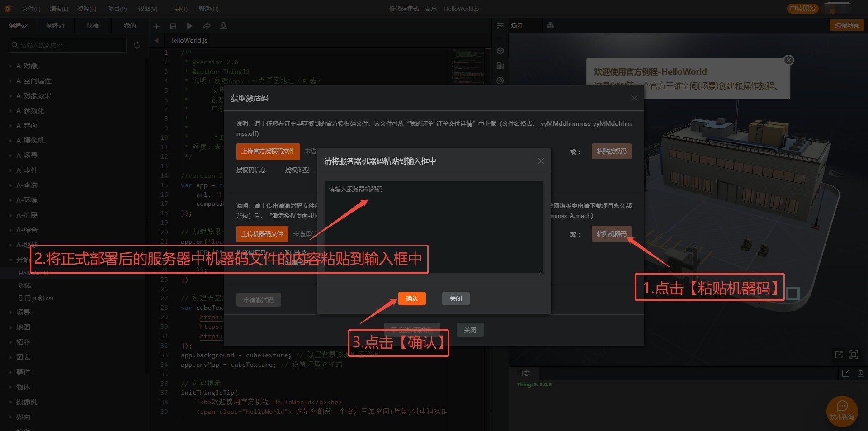The width and height of the screenshot is (868, 431).
Task: Click the 请输入服务器机器码 text area
Action: (x=434, y=227)
